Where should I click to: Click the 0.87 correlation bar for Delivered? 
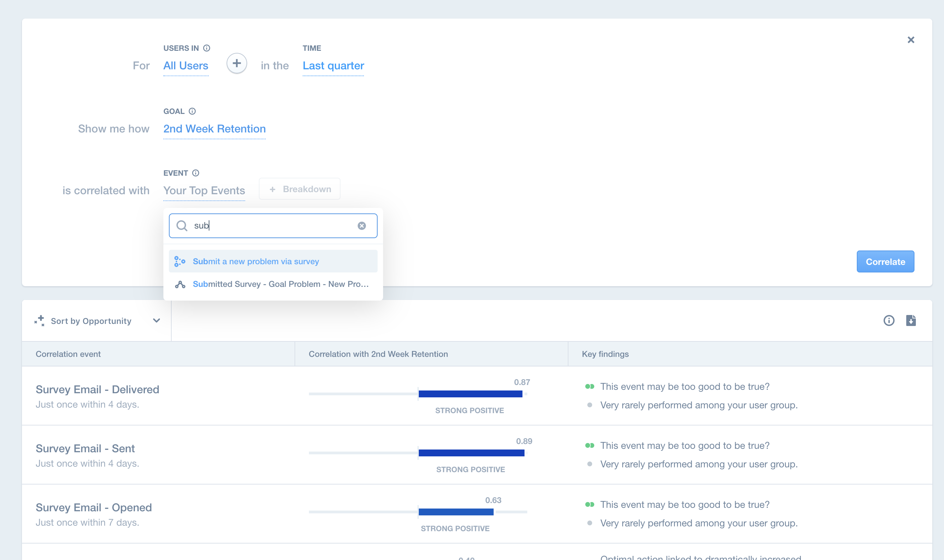(x=470, y=394)
